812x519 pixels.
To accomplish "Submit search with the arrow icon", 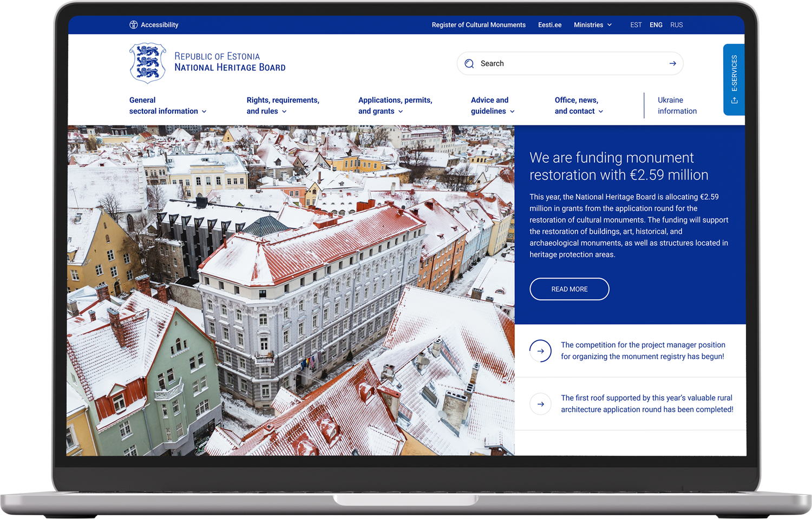I will click(x=672, y=64).
